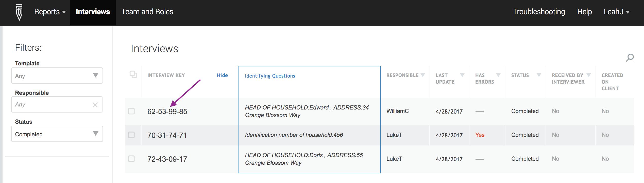Sort by Last Update column arrow
The image size is (644, 183).
pos(462,75)
